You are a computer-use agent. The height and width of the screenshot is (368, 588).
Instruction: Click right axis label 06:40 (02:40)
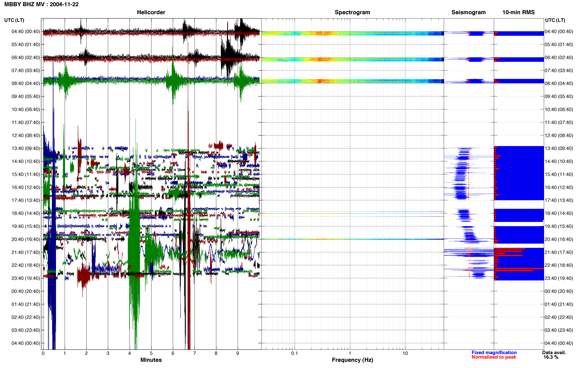click(559, 57)
